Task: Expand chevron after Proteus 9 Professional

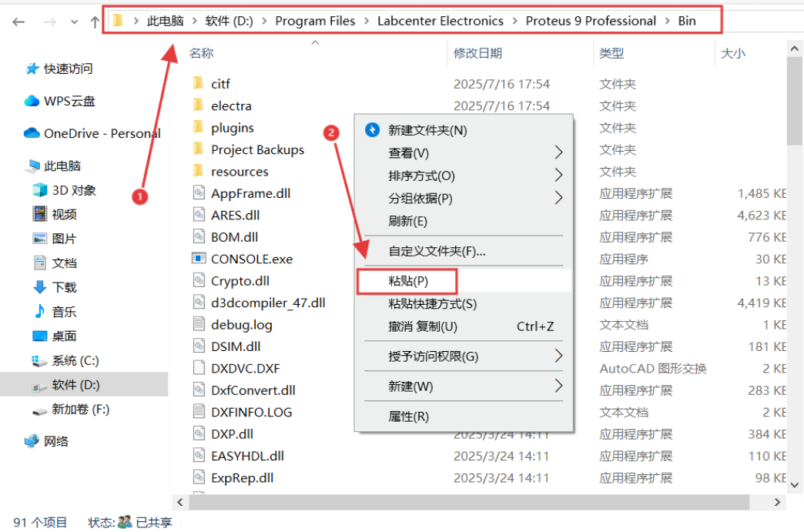Action: [667, 21]
